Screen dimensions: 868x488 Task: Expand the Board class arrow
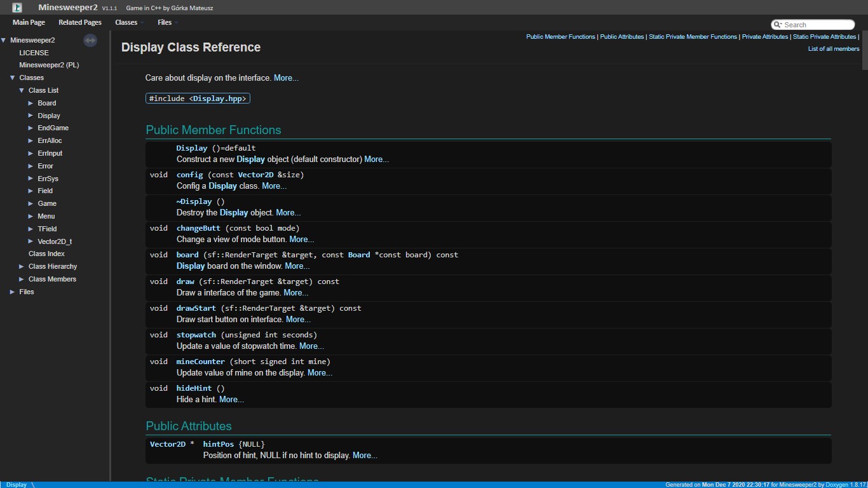(x=31, y=103)
